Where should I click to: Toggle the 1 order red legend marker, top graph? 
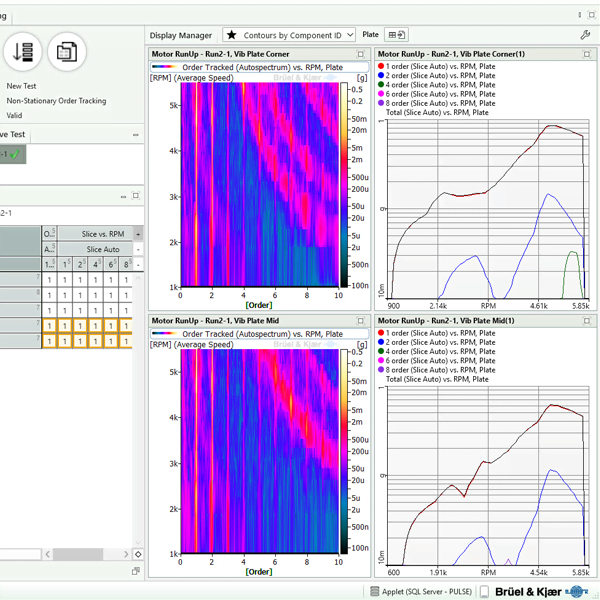(380, 66)
